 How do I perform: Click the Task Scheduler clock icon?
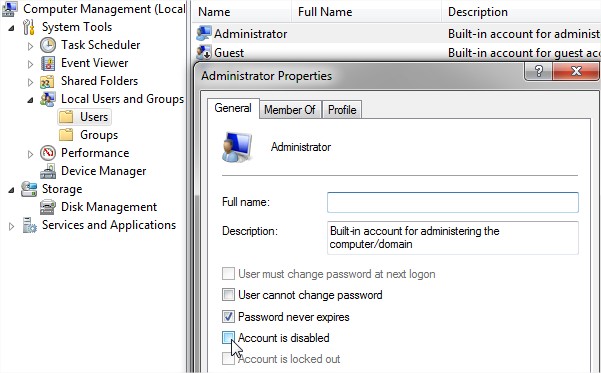[x=48, y=45]
